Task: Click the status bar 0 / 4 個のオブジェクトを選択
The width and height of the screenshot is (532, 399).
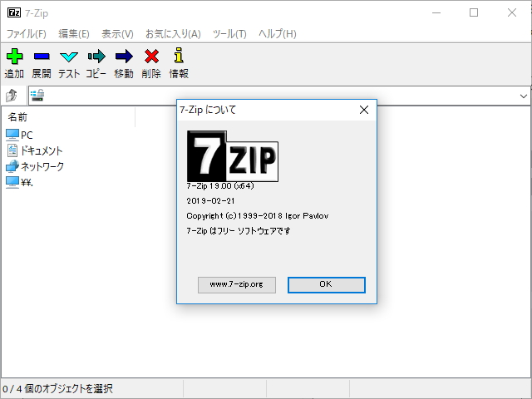Action: pyautogui.click(x=57, y=388)
